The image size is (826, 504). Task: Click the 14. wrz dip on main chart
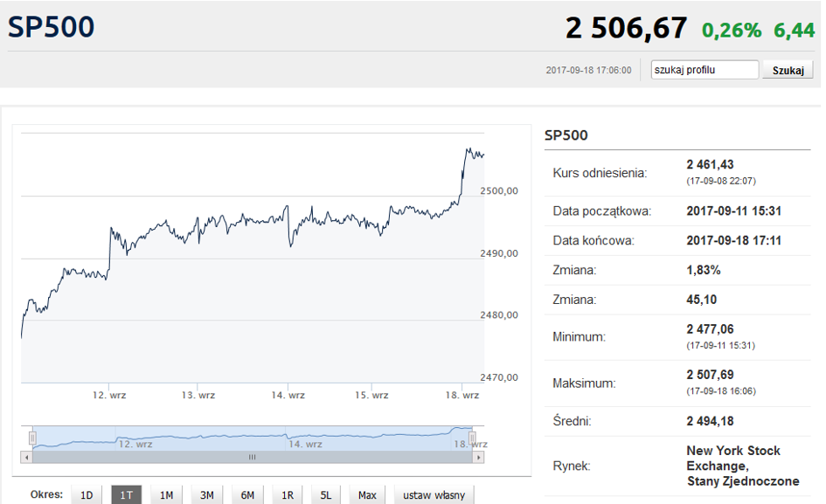[291, 245]
